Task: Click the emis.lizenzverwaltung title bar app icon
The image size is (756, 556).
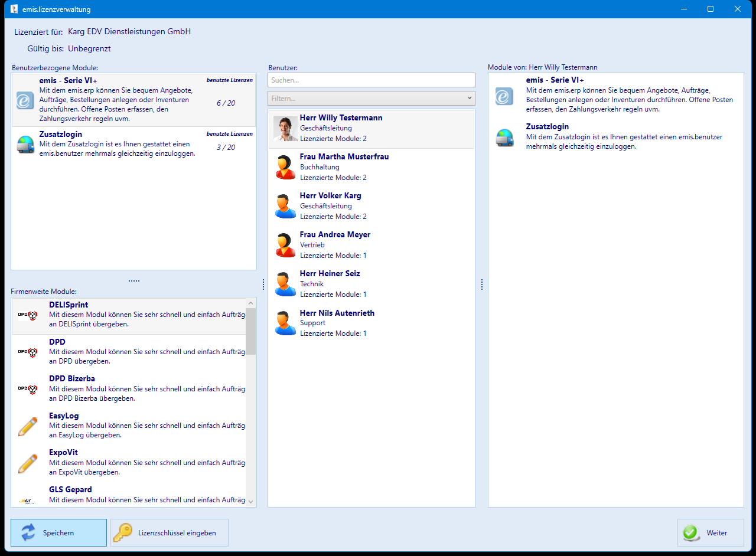Action: [x=14, y=9]
